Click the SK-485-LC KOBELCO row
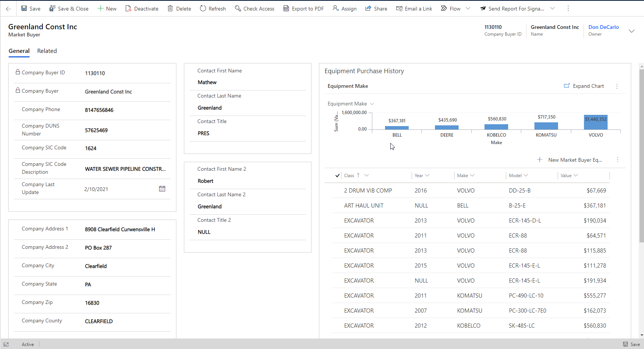The height and width of the screenshot is (349, 644). click(471, 326)
